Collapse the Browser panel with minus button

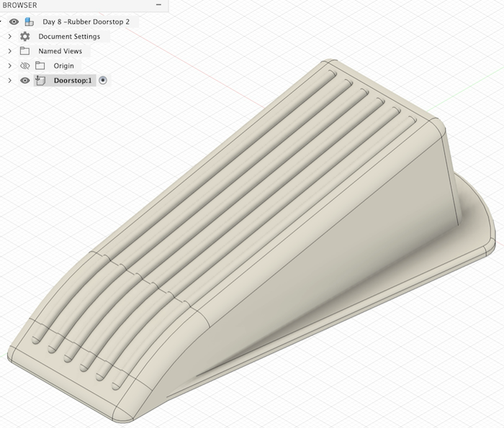[x=158, y=5]
